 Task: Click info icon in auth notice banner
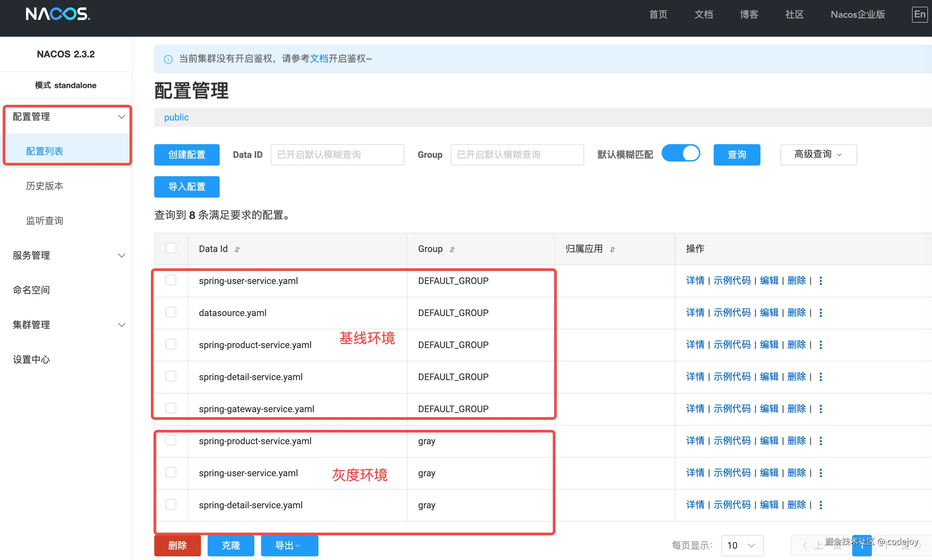(x=168, y=59)
